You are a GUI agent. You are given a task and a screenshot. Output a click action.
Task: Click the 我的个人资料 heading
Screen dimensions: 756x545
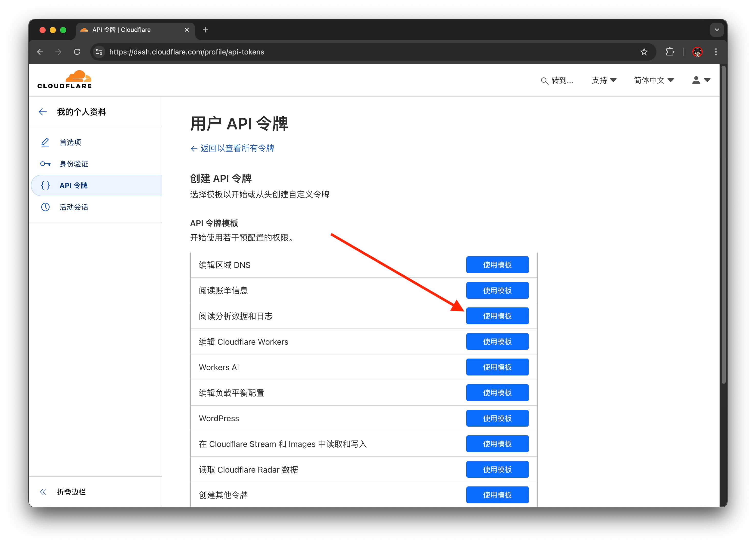[x=81, y=112]
